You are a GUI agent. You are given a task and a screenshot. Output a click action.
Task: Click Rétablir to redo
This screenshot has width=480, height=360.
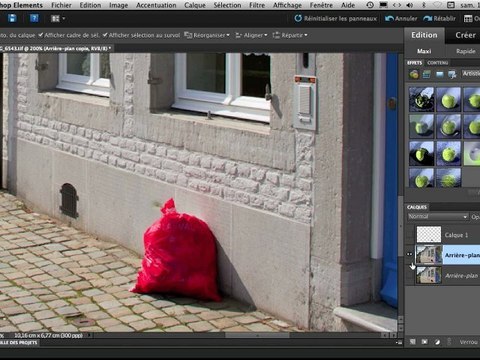pos(439,19)
